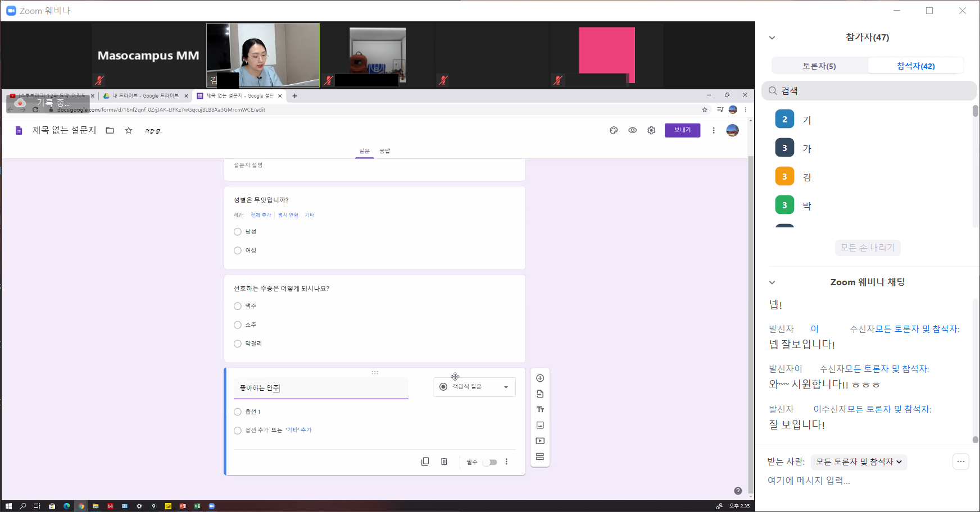Image resolution: width=980 pixels, height=512 pixels.
Task: Click the add section icon
Action: 540,457
